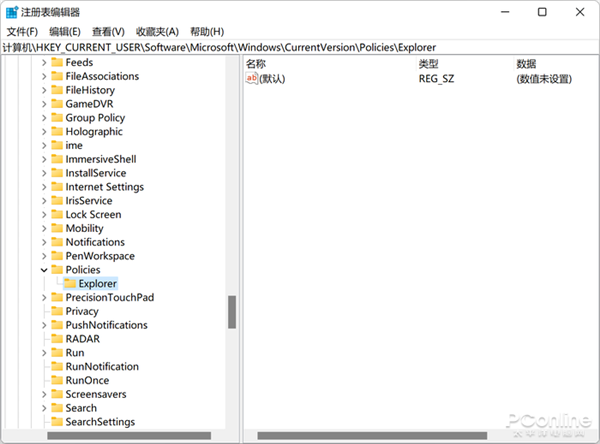
Task: Click the folder icon beside RADAR
Action: (x=57, y=339)
